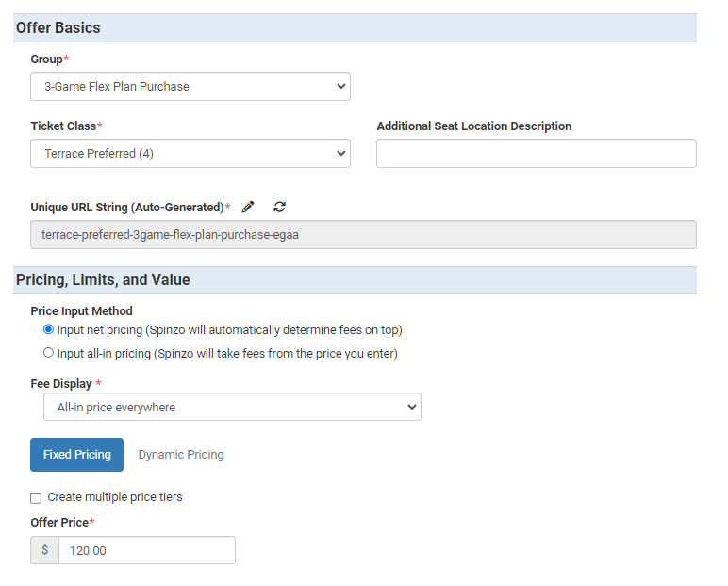Image resolution: width=728 pixels, height=586 pixels.
Task: Click the Ticket Class chevron arrow
Action: click(x=341, y=154)
